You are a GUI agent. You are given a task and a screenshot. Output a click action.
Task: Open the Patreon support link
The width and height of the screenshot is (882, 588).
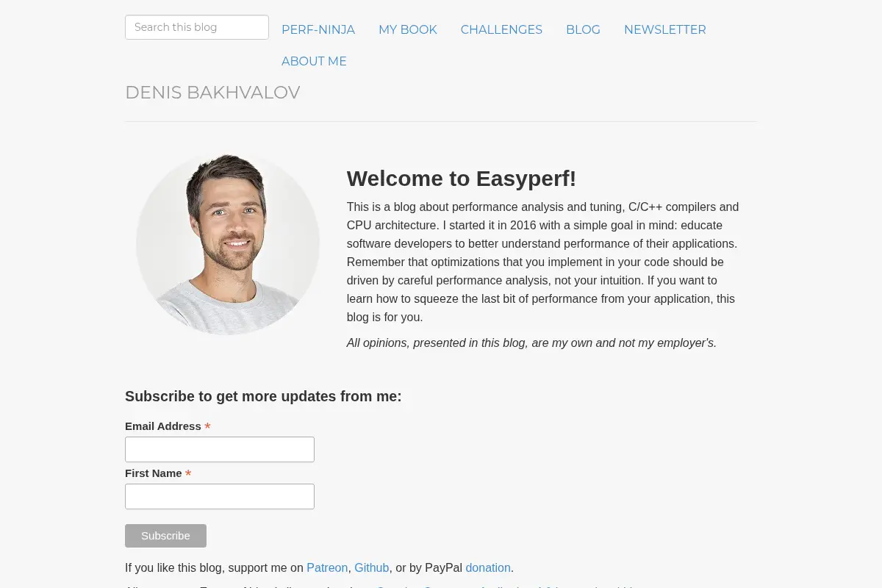327,567
